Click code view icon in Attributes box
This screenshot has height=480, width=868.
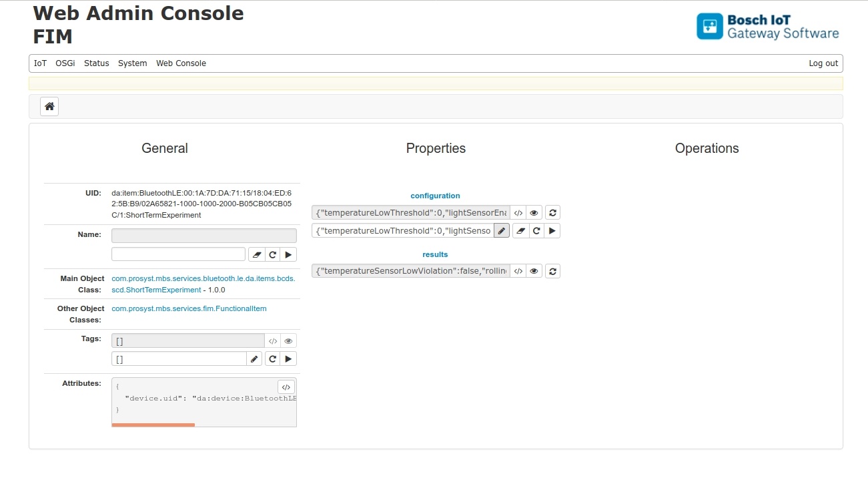point(286,387)
